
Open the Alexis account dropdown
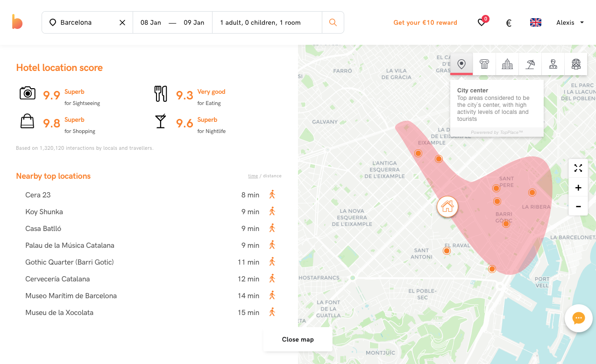point(569,22)
